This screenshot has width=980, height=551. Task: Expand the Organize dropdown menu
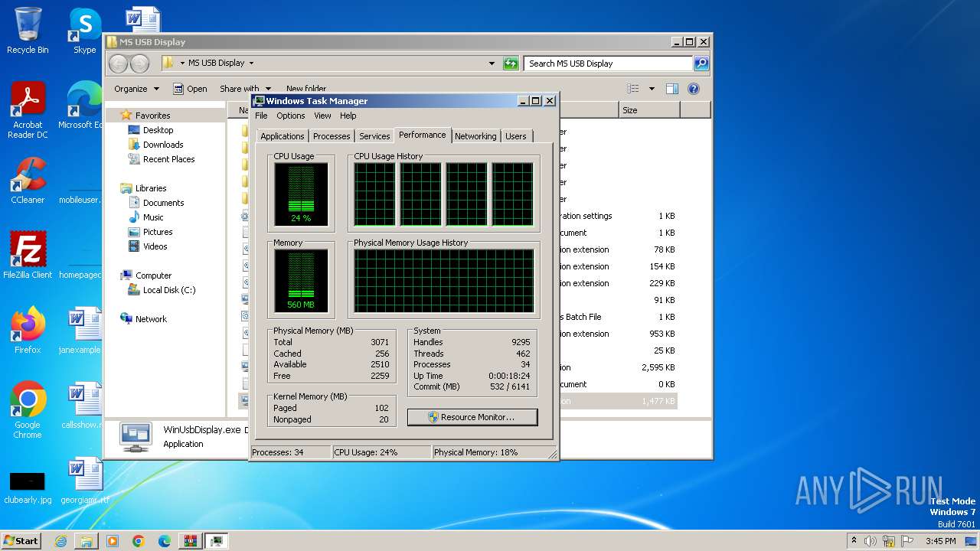pyautogui.click(x=136, y=89)
